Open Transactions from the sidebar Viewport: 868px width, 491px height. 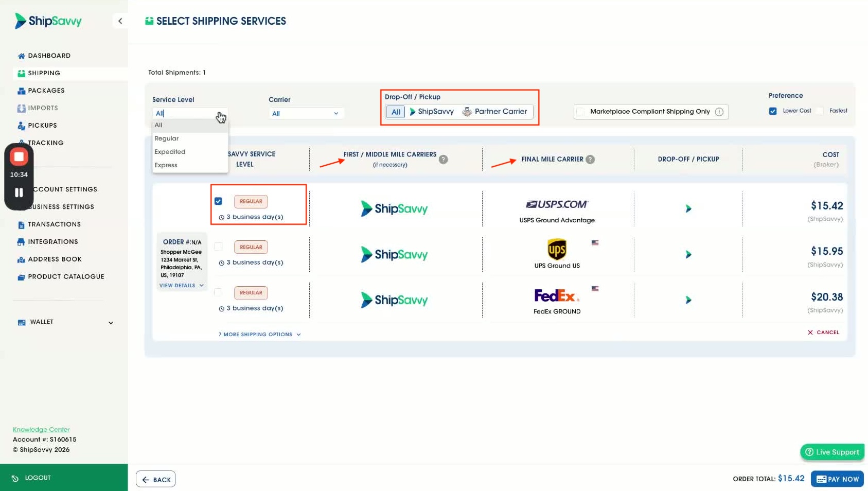coord(54,224)
